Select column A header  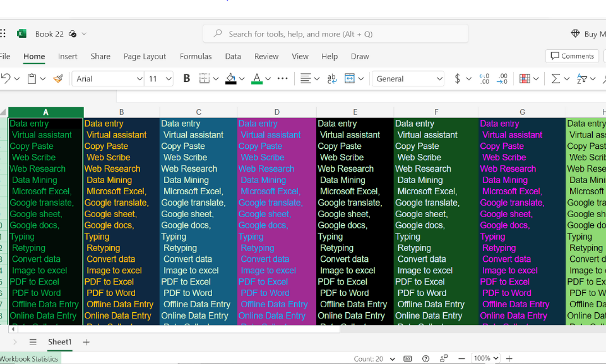tap(45, 112)
